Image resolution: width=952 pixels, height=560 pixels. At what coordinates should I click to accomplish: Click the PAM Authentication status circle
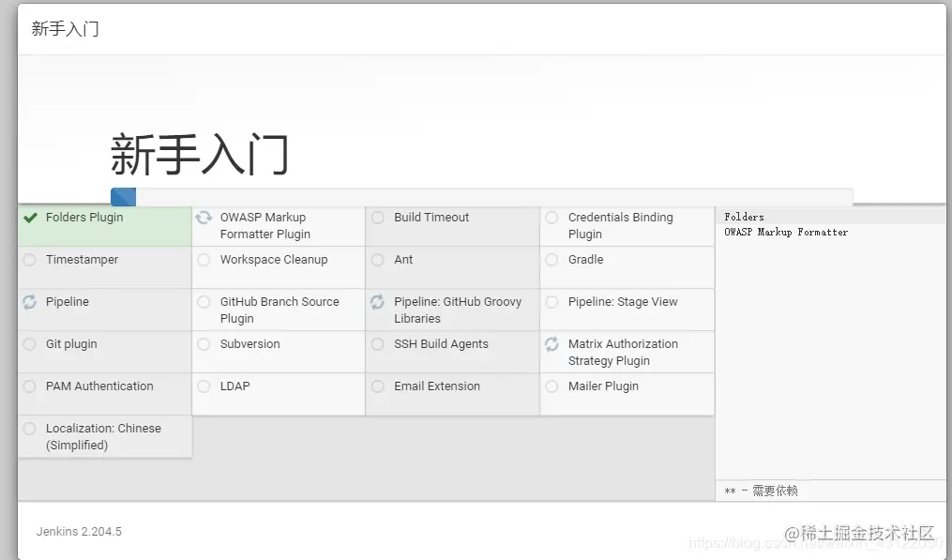(29, 386)
